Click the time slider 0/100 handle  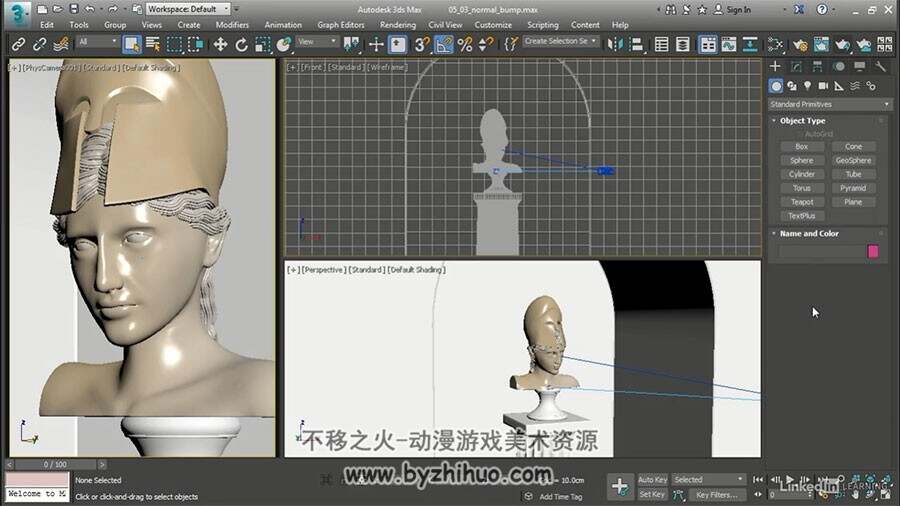tap(55, 464)
